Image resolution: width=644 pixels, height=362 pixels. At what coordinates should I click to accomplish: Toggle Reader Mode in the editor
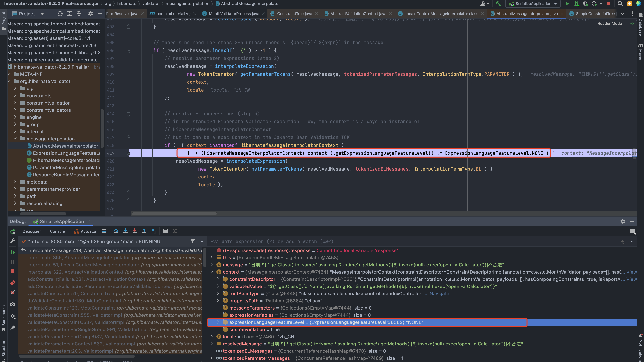(x=609, y=24)
